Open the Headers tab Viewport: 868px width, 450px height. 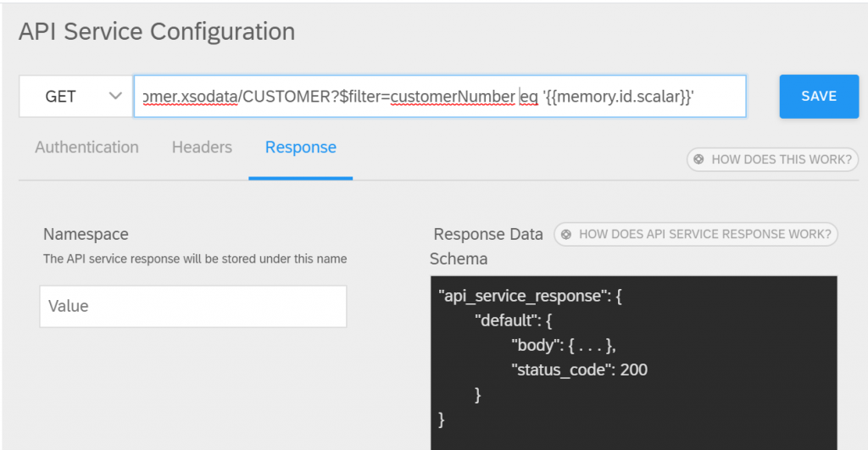202,147
